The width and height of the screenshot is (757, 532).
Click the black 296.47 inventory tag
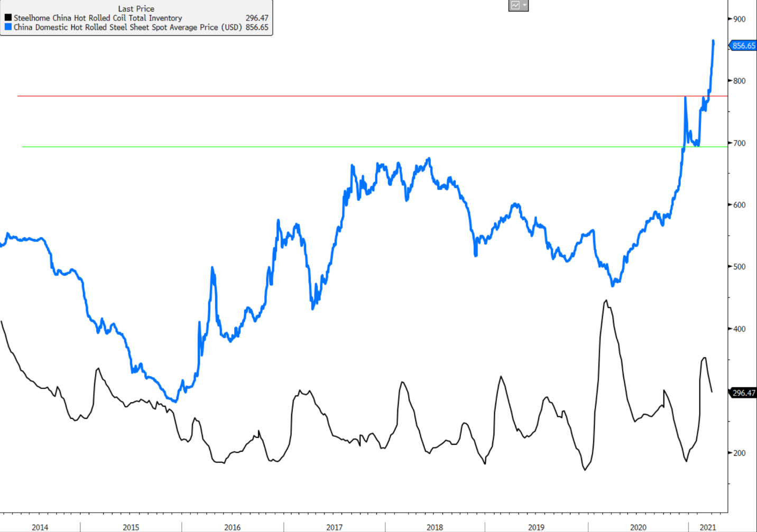pos(743,393)
